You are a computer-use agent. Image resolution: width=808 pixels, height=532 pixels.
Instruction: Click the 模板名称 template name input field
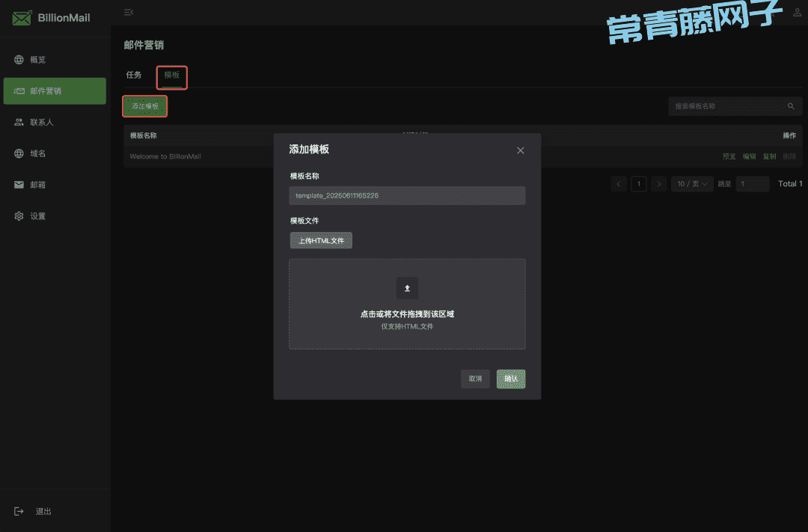407,196
